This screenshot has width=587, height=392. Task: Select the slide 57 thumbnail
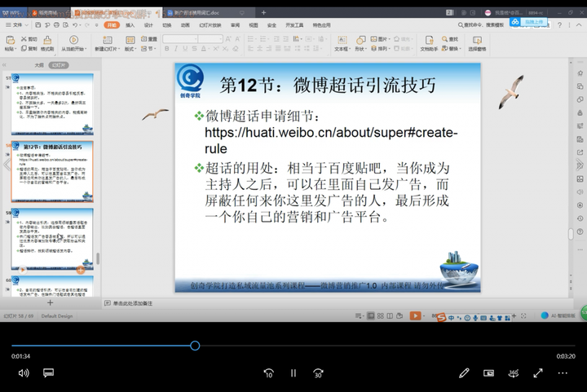click(52, 104)
